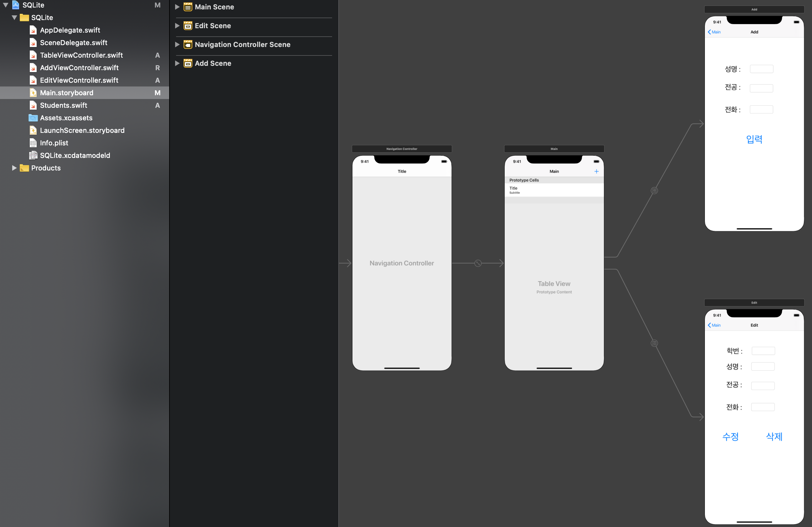Click the 수정 button in Edit scene

click(x=730, y=436)
